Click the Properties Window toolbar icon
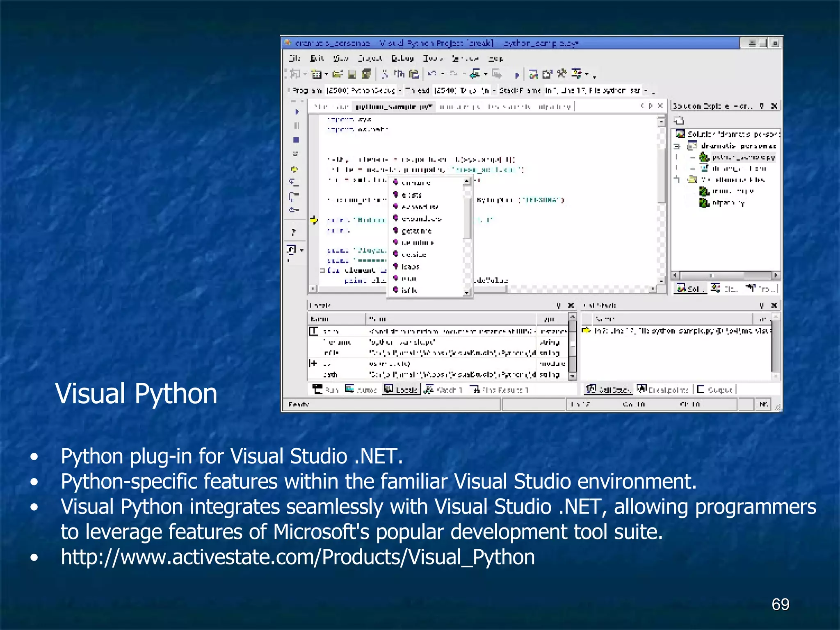Viewport: 840px width, 630px height. tap(547, 74)
